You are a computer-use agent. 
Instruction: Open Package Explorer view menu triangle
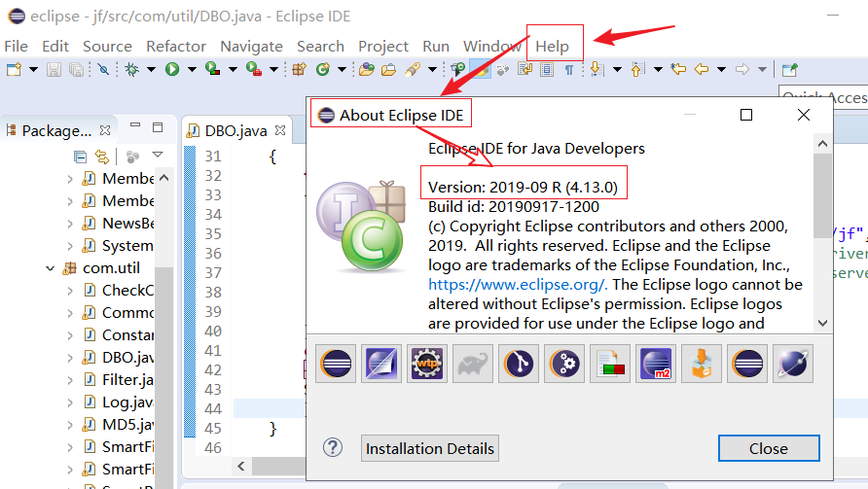[x=158, y=155]
